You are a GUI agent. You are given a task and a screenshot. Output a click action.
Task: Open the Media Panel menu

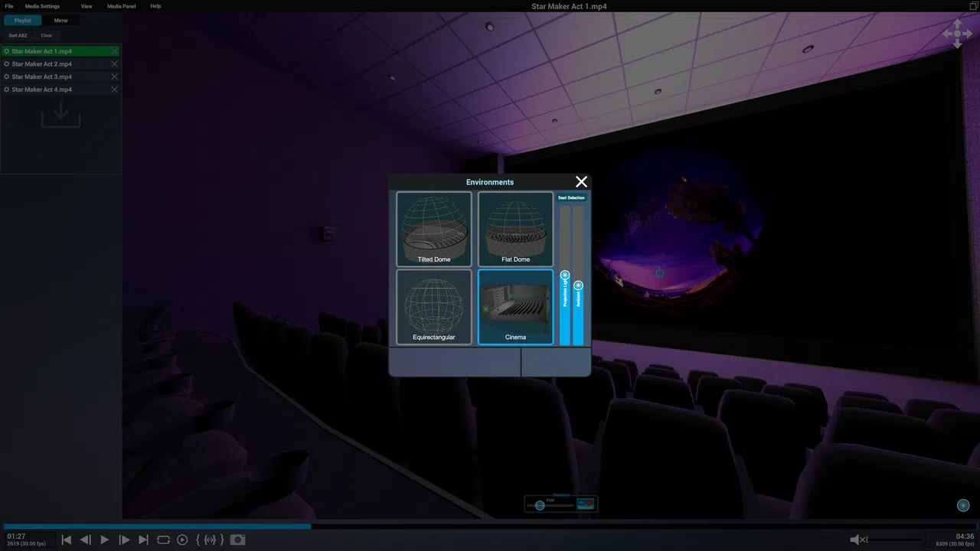[x=122, y=6]
